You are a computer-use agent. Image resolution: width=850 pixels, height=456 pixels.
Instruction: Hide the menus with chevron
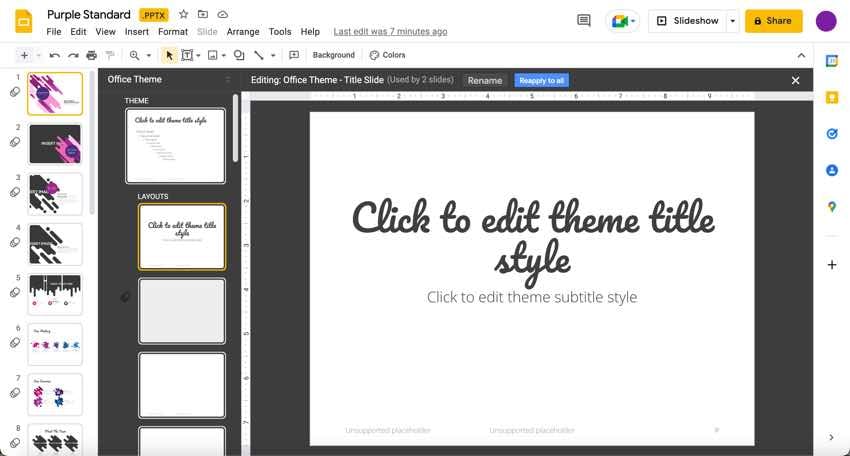[x=801, y=56]
